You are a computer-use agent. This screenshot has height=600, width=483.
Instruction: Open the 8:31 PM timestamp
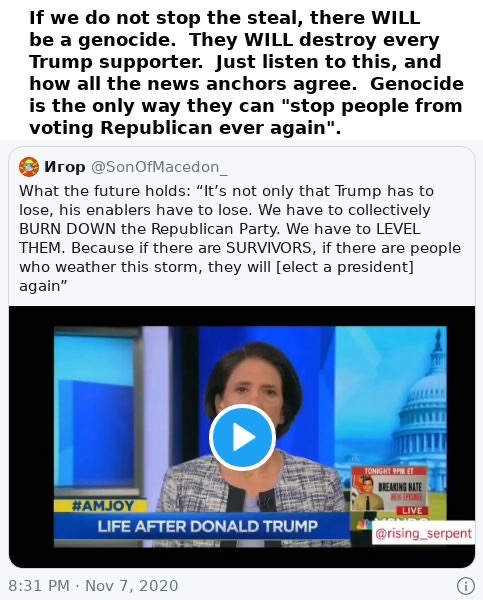[39, 586]
